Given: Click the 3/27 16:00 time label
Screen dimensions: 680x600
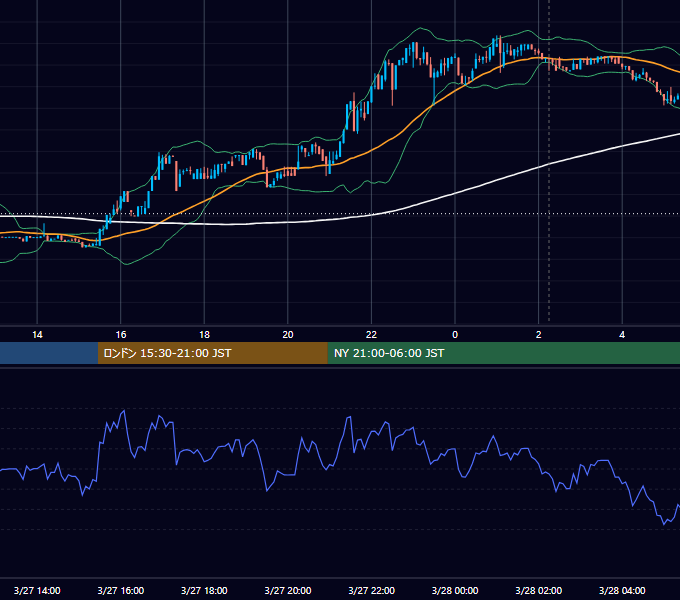Looking at the screenshot, I should pos(121,590).
